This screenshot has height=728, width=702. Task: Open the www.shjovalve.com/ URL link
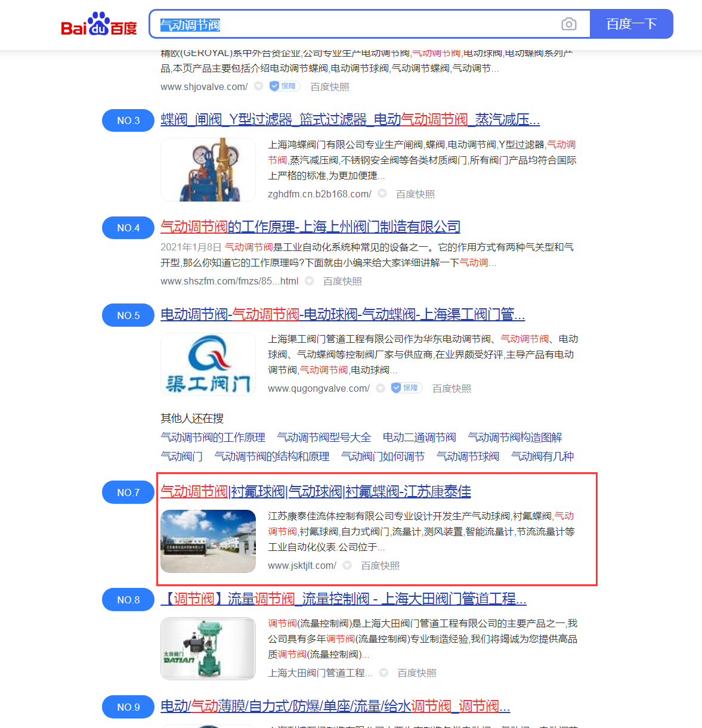[204, 86]
